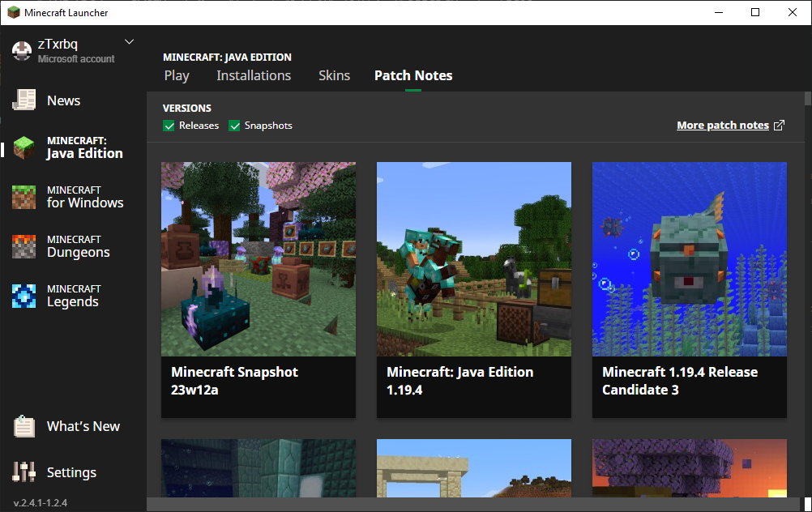The width and height of the screenshot is (812, 512).
Task: Switch to the Installations tab
Action: (x=254, y=75)
